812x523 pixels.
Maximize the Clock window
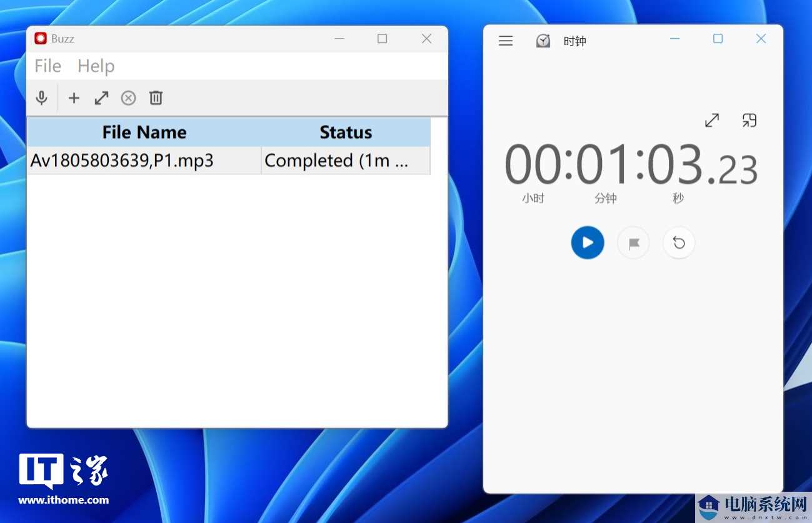click(718, 39)
